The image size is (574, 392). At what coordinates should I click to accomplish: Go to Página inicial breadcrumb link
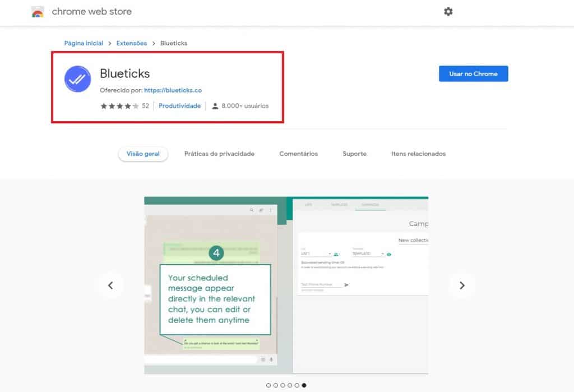[x=84, y=43]
